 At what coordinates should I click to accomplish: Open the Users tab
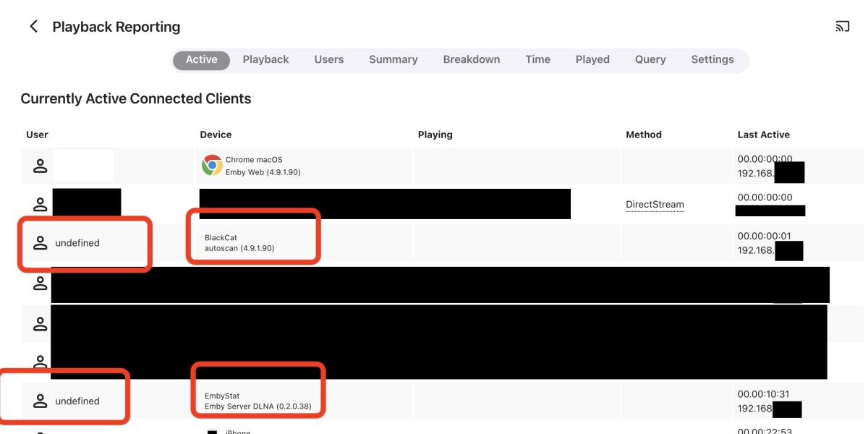point(329,60)
